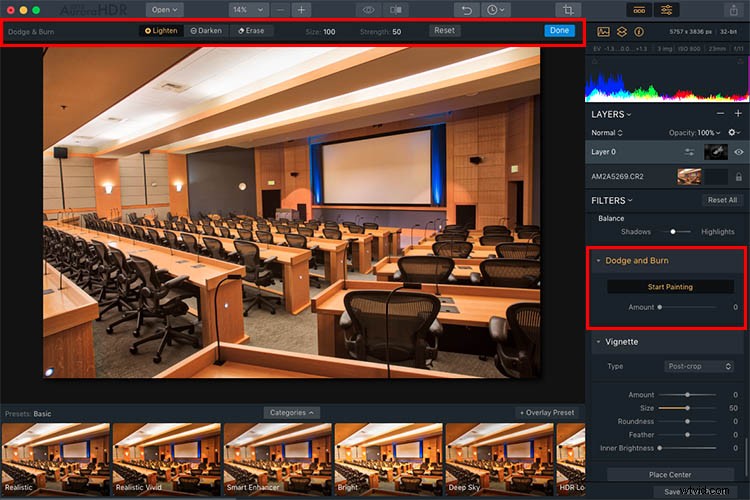Click the zoom in plus button in toolbar
The width and height of the screenshot is (750, 500).
point(301,10)
